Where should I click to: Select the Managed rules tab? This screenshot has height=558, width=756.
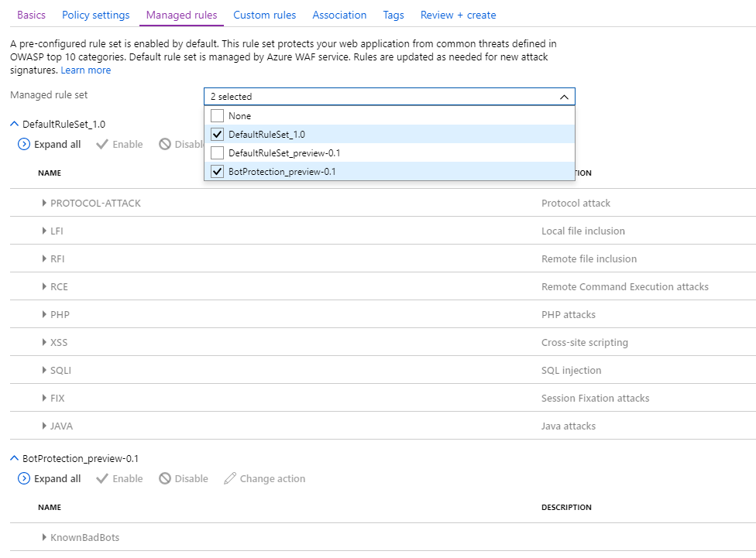point(182,15)
